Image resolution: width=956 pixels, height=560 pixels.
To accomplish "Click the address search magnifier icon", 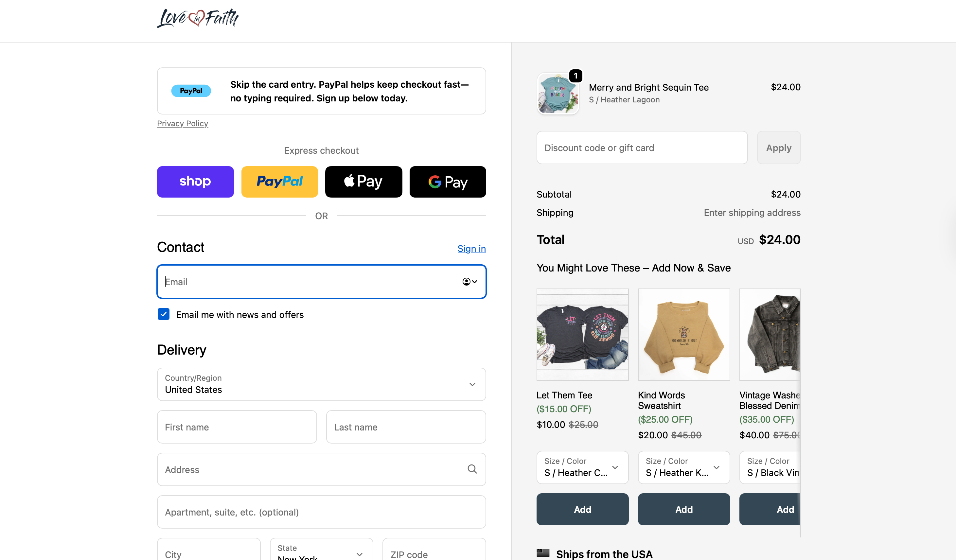I will 472,469.
